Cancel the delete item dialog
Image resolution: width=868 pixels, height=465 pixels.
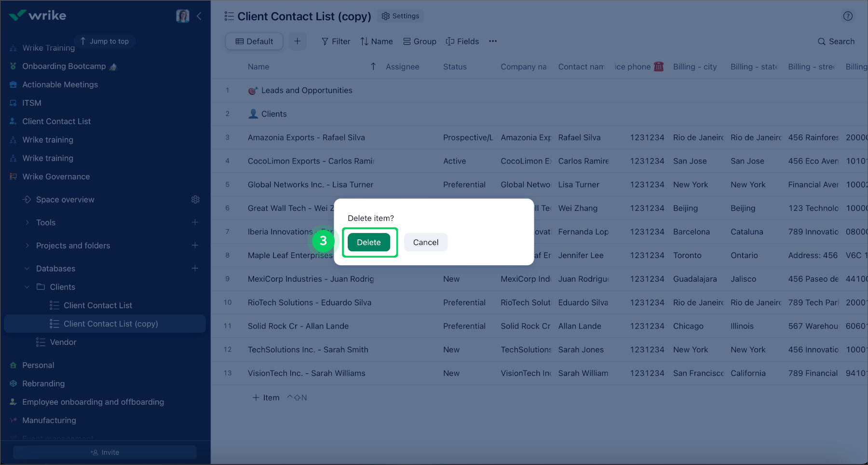point(425,242)
